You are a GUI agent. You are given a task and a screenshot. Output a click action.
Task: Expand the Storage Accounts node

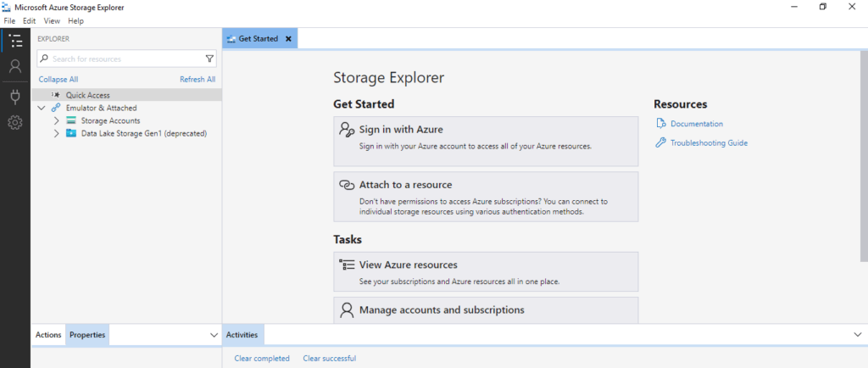pyautogui.click(x=57, y=120)
